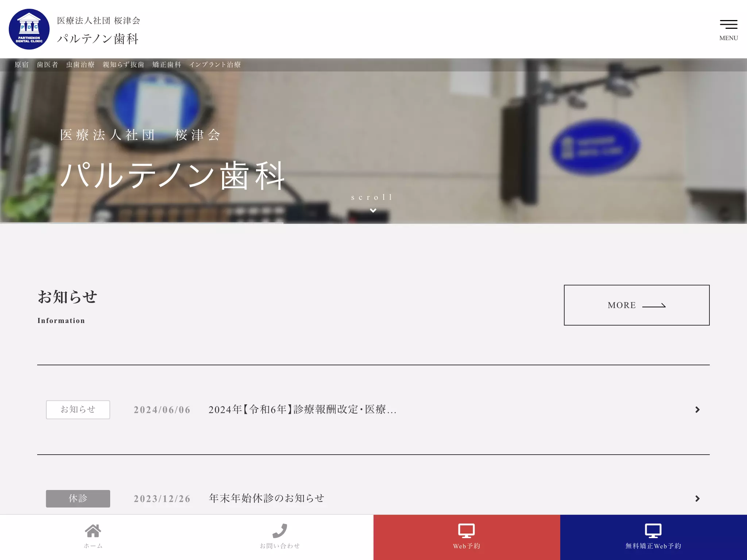Click the date 2023/12/26

[162, 499]
